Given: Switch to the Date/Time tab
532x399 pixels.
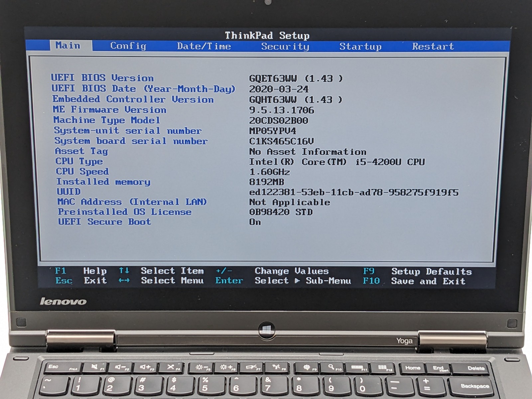Looking at the screenshot, I should pyautogui.click(x=204, y=46).
